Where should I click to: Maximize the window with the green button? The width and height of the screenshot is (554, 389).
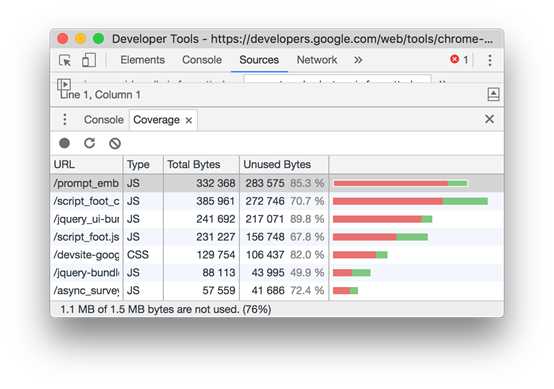point(98,39)
